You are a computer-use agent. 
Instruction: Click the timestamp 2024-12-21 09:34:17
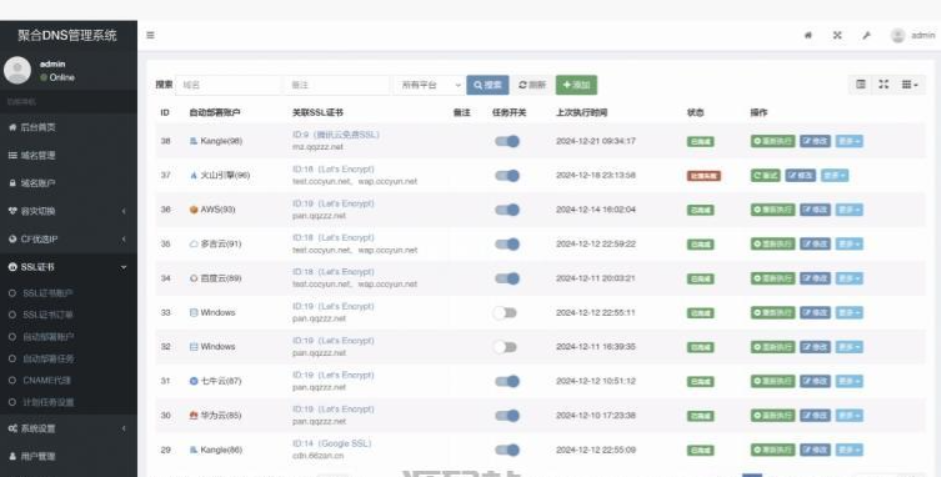(595, 142)
